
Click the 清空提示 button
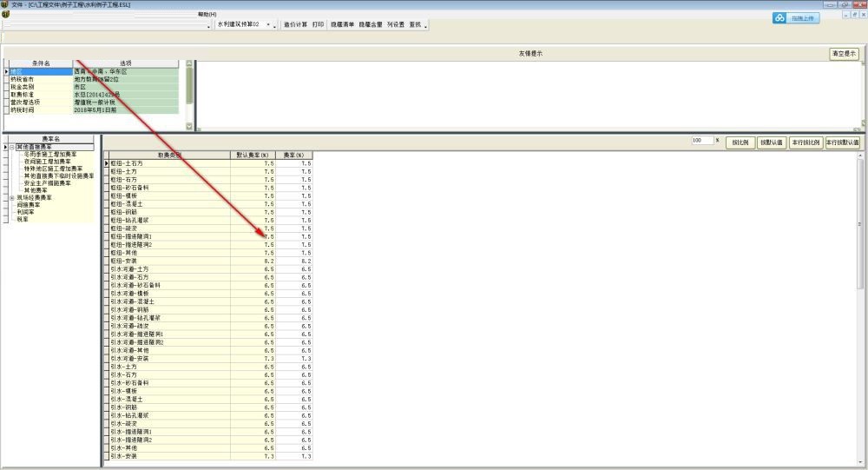pos(844,54)
